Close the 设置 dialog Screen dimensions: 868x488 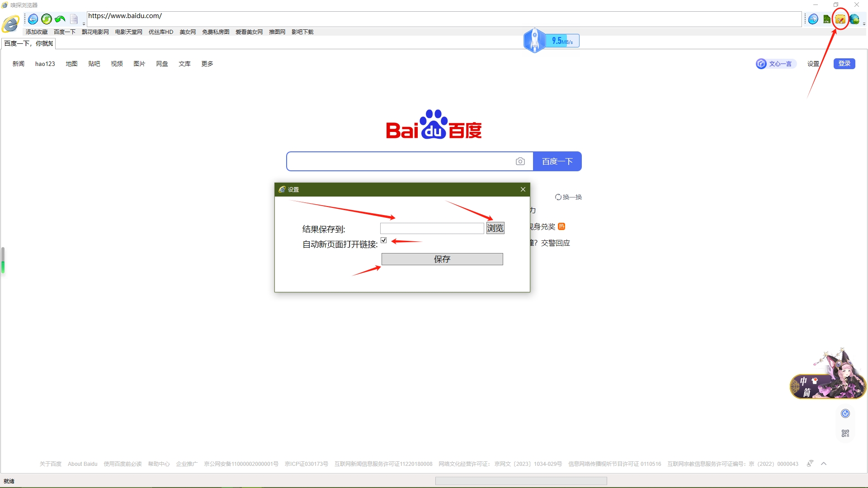(x=523, y=189)
